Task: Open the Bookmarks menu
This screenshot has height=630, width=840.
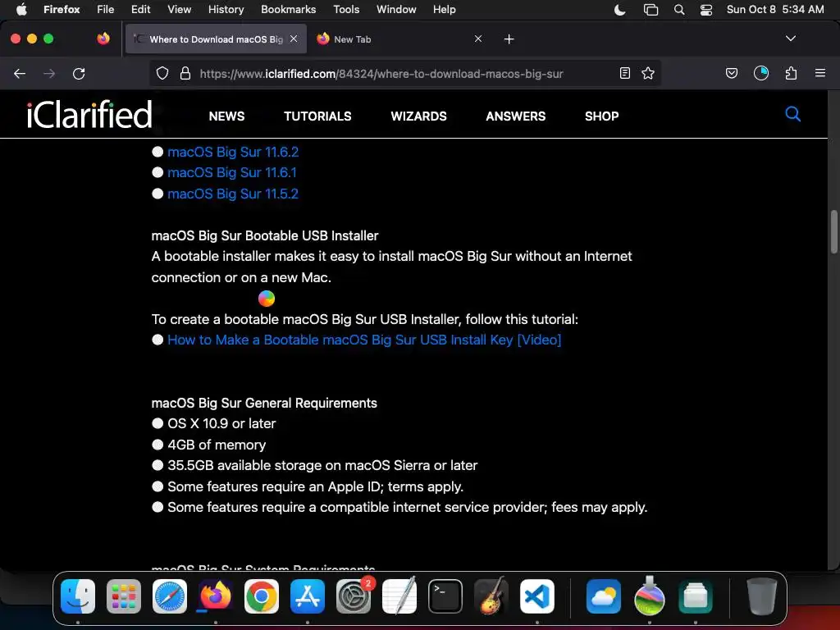Action: click(288, 9)
